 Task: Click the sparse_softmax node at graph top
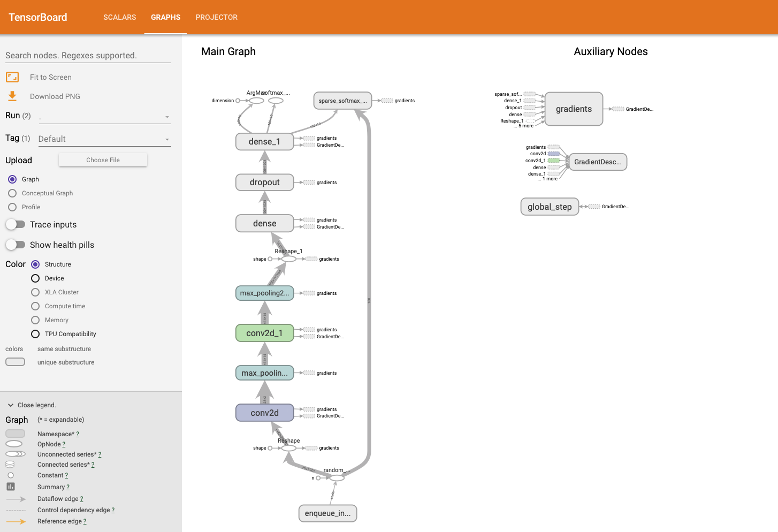click(x=342, y=100)
